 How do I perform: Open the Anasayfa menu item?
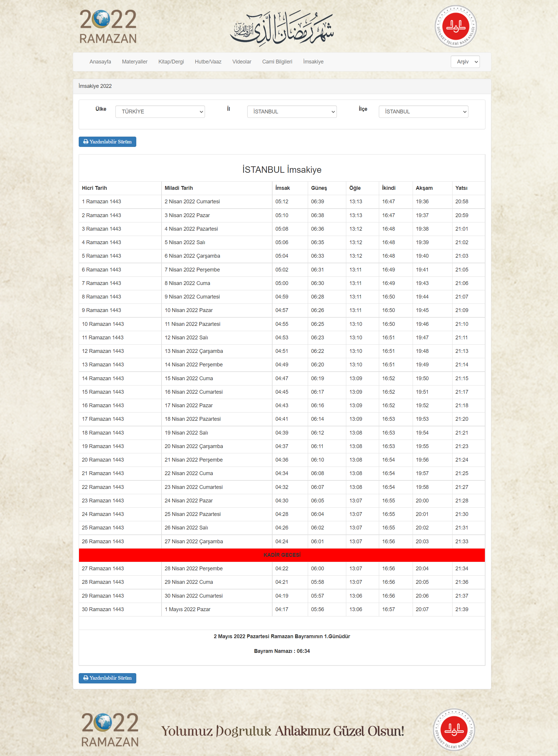[x=100, y=61]
